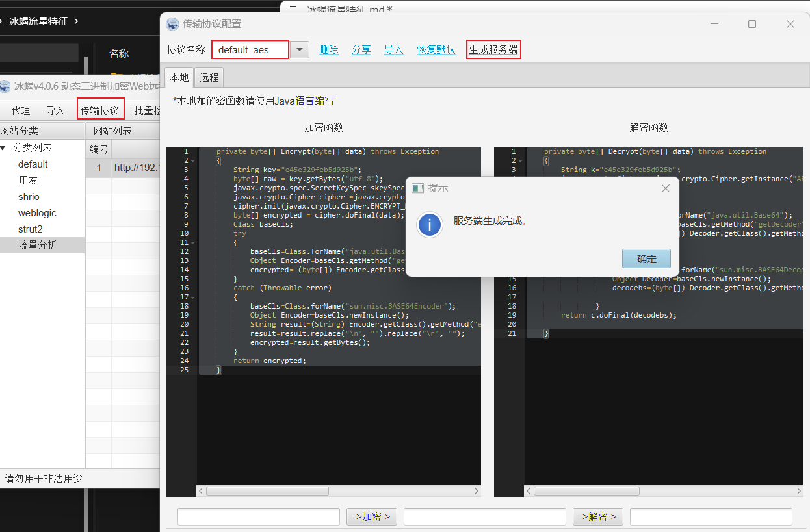Viewport: 810px width, 532px height.
Task: Open 传输协议 menu in main window
Action: 100,110
